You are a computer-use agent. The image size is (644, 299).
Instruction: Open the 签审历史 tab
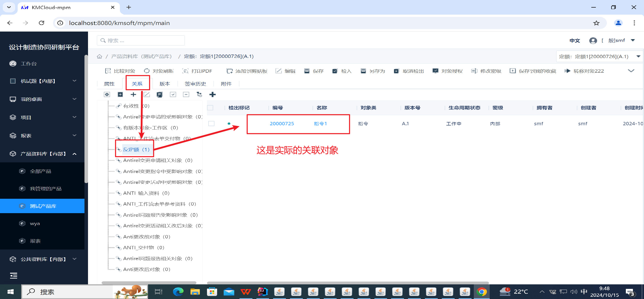point(195,84)
